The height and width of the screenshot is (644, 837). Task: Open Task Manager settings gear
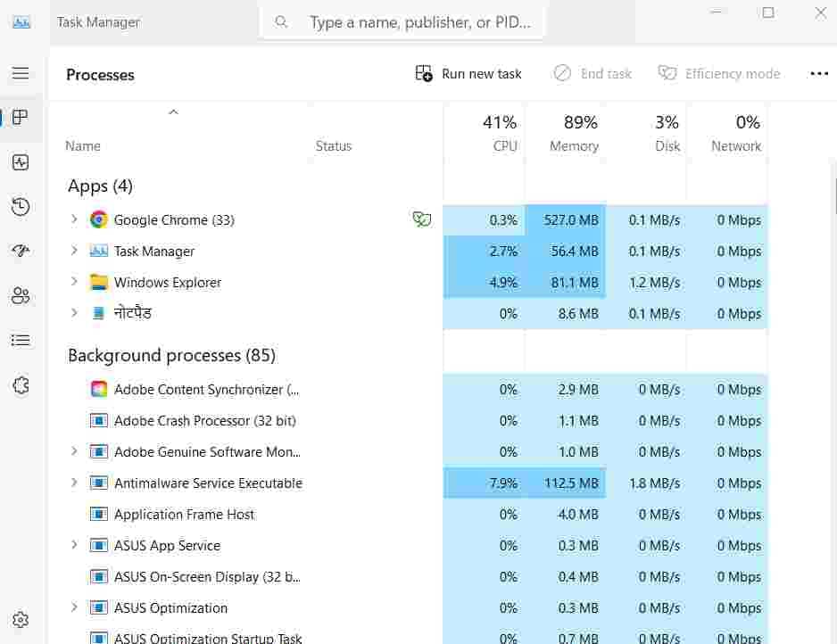click(x=21, y=620)
